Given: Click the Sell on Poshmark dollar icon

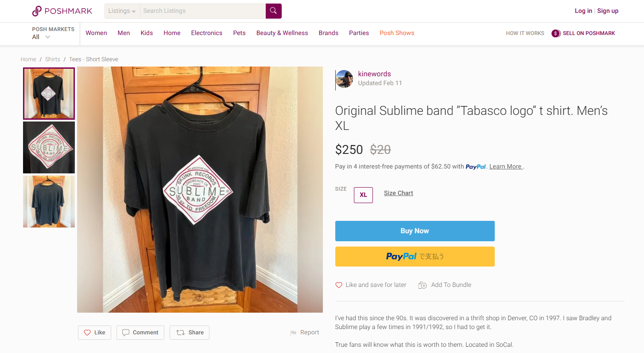Looking at the screenshot, I should point(556,33).
